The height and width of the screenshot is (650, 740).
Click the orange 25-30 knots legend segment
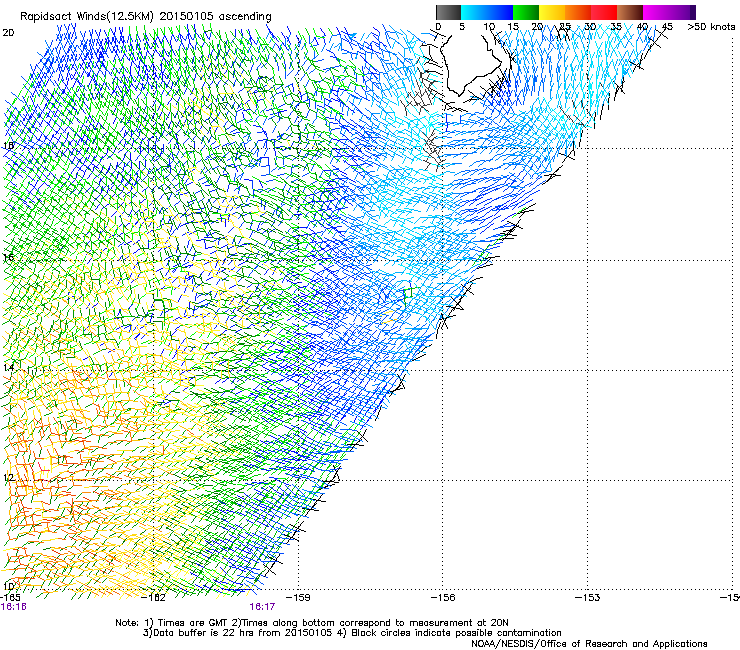click(x=578, y=12)
